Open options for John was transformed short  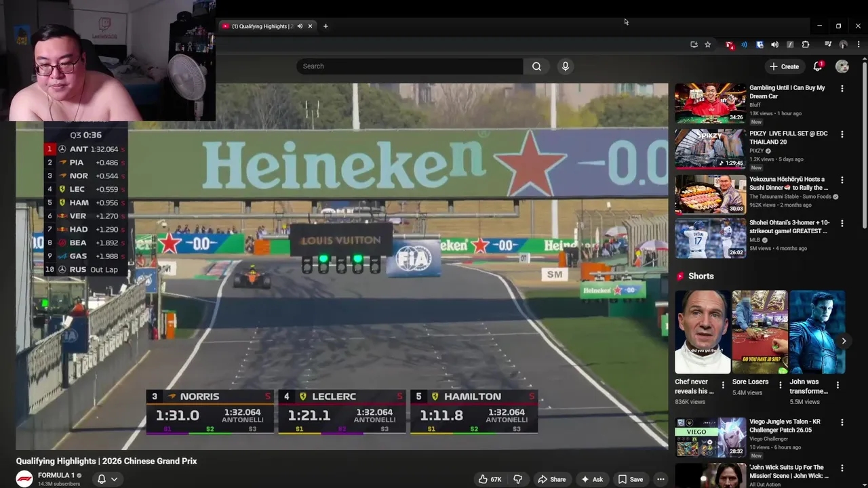coord(837,385)
